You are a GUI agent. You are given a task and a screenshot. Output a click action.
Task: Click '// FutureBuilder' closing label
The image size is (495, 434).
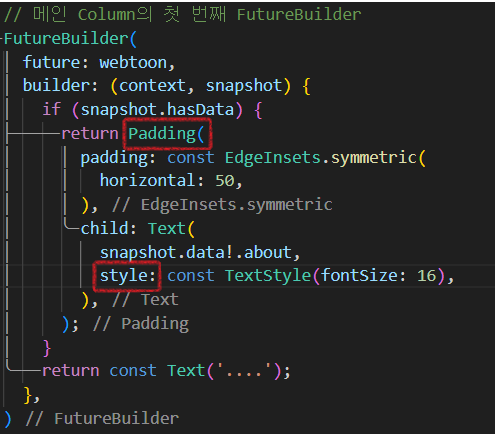tap(102, 418)
